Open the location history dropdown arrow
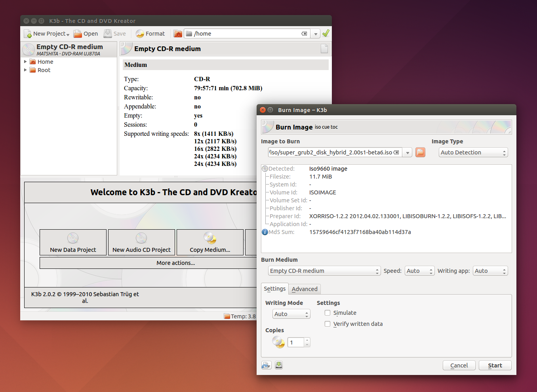Screen dimensions: 537x392 316,34
